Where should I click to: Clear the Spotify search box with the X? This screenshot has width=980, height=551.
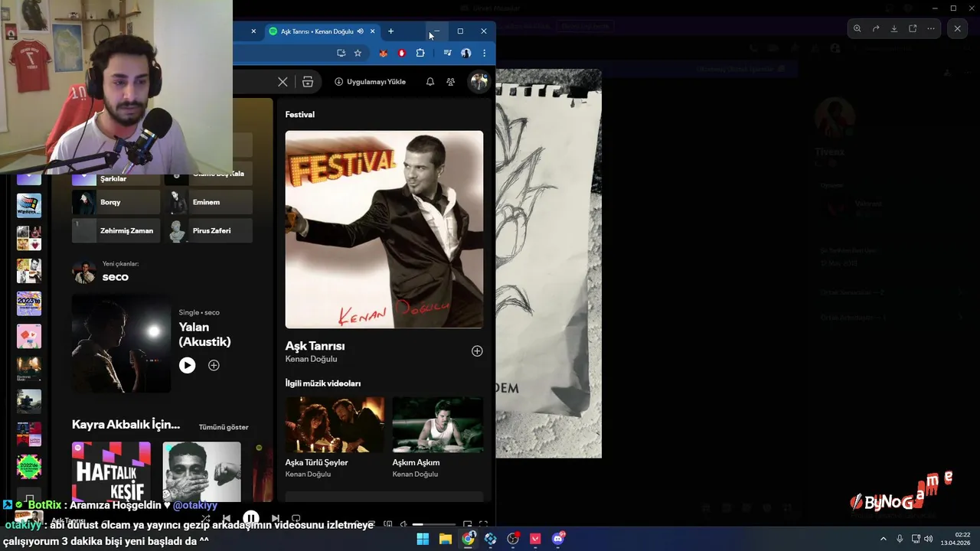pos(283,82)
